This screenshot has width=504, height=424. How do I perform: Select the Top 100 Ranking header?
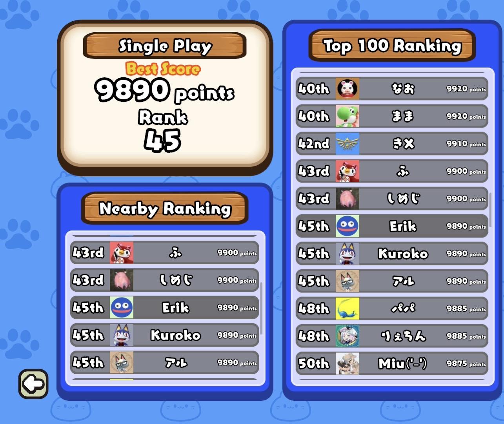[x=392, y=46]
